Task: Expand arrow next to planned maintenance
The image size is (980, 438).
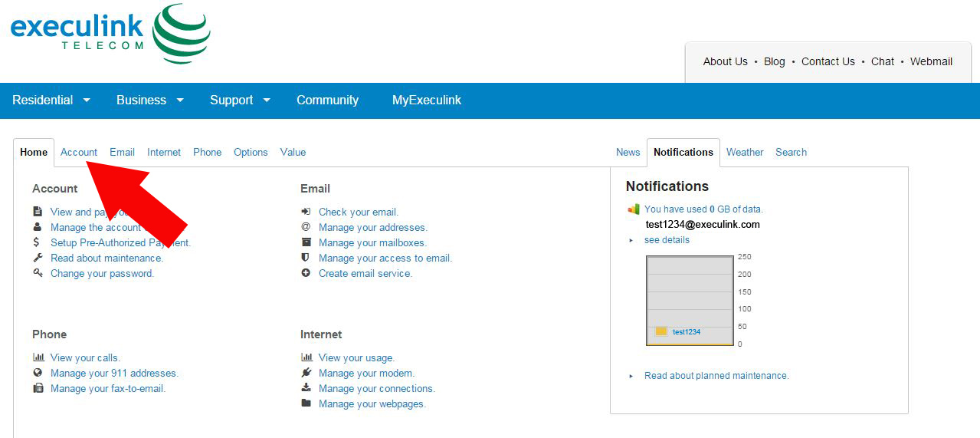Action: (x=631, y=376)
